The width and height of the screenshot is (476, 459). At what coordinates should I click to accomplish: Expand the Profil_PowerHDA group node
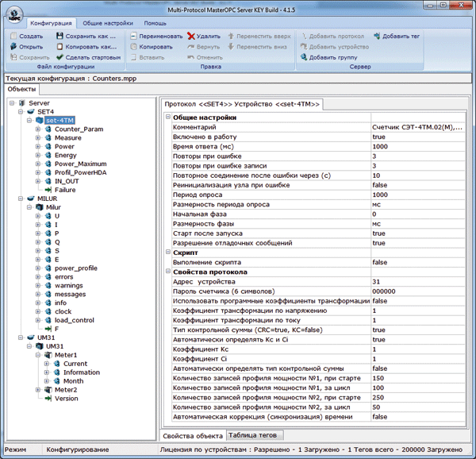(37, 172)
